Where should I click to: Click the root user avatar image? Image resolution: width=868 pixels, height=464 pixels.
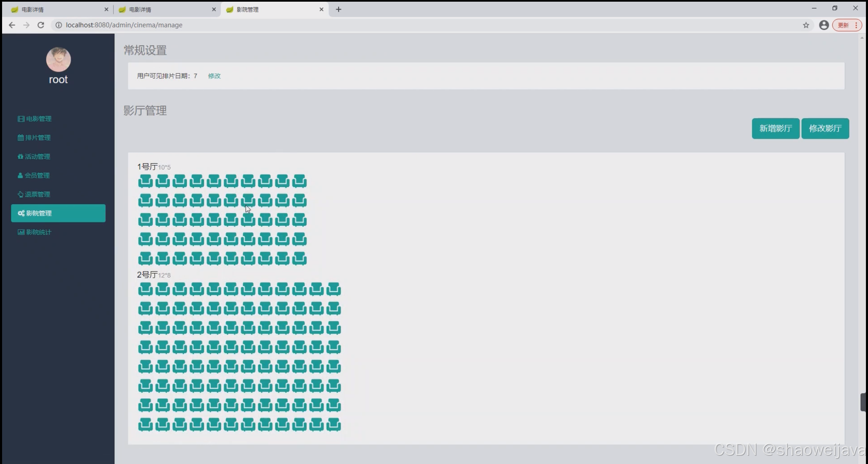tap(58, 59)
